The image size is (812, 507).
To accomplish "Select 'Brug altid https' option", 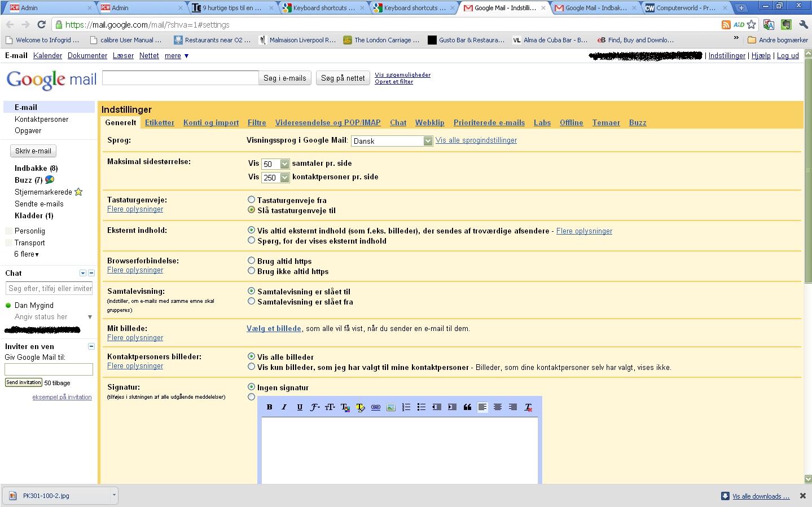I will click(252, 261).
